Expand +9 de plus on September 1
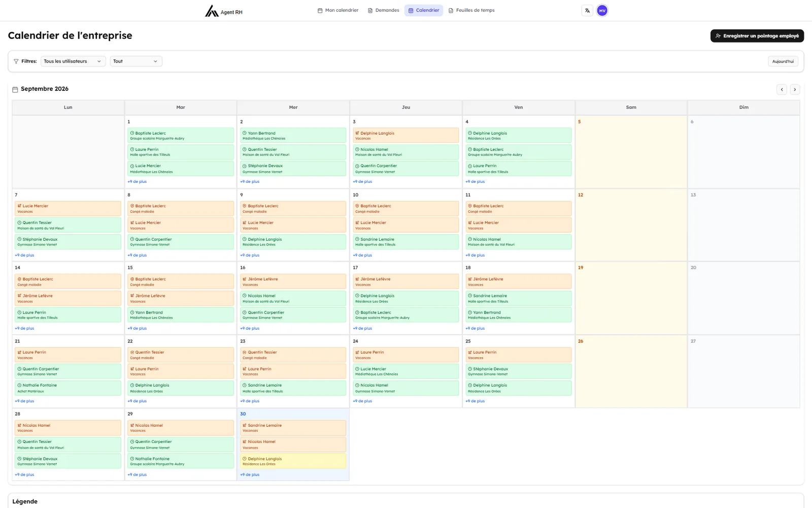 pyautogui.click(x=137, y=182)
